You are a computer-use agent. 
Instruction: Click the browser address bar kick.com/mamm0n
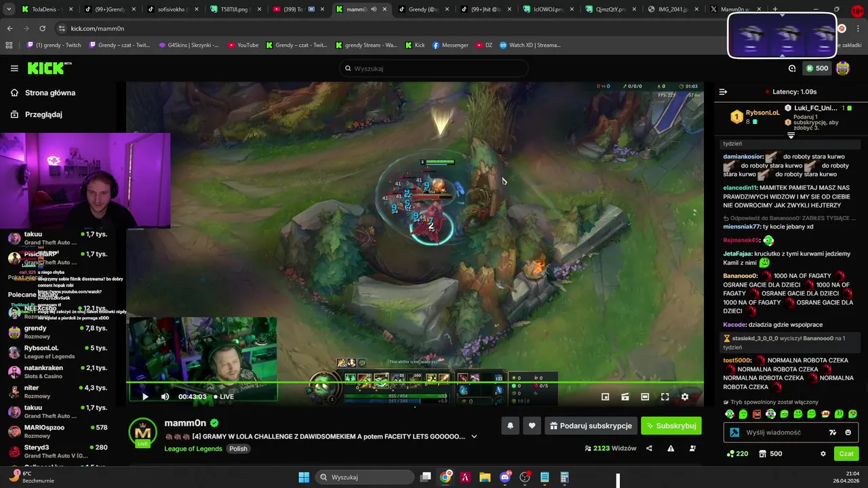point(97,28)
